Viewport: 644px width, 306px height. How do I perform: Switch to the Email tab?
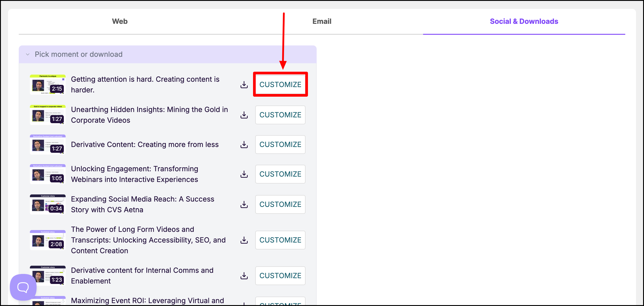(x=322, y=21)
